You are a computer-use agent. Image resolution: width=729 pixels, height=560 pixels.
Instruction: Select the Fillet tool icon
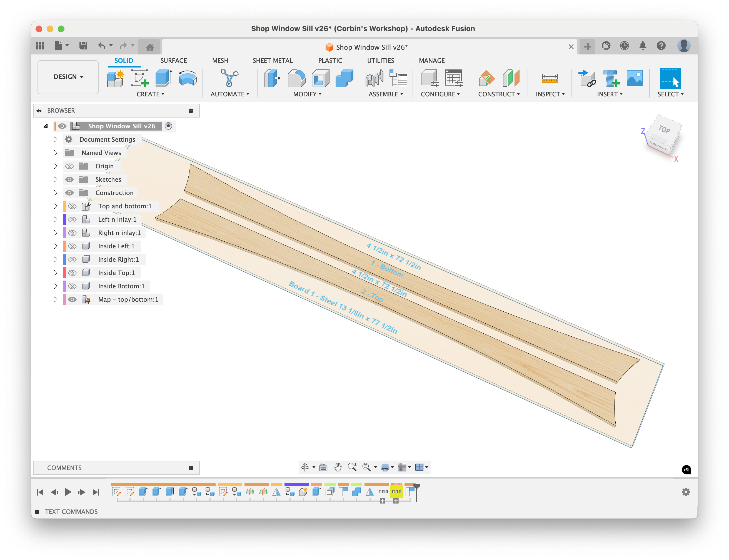coord(296,79)
